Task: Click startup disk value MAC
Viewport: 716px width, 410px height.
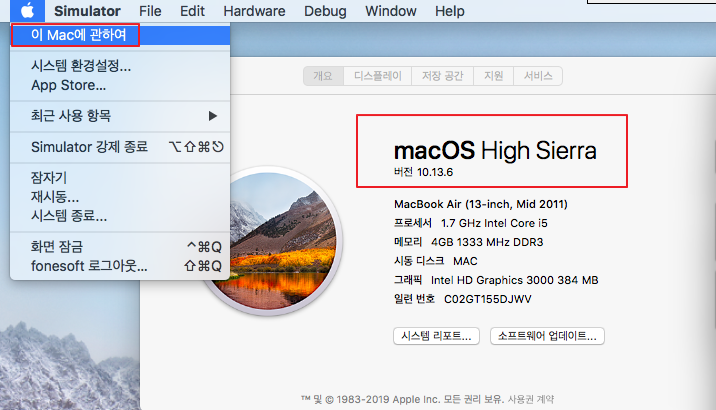Action: point(465,261)
